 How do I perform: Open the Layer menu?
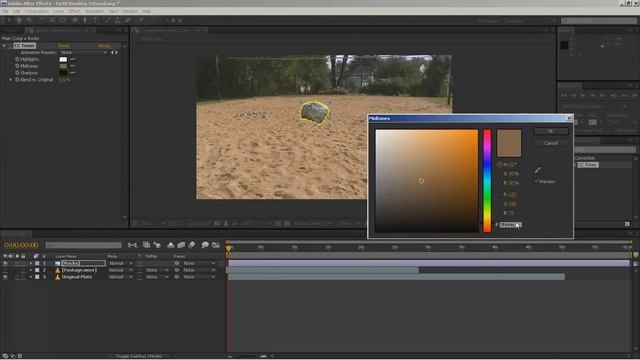click(x=59, y=11)
